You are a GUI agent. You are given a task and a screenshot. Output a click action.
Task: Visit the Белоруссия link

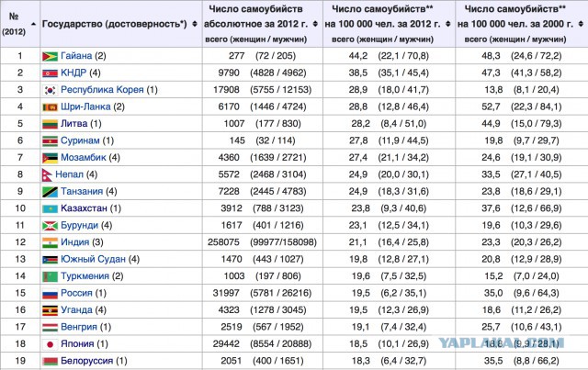pos(86,361)
